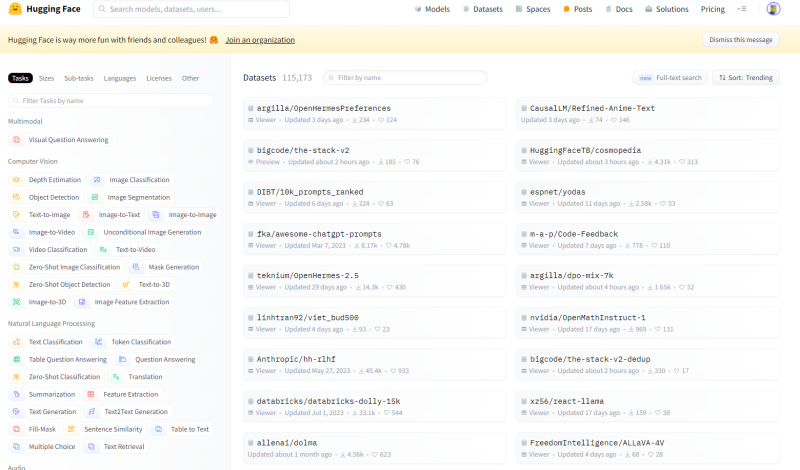This screenshot has height=470, width=800.
Task: Click the Translation task icon
Action: coord(117,377)
